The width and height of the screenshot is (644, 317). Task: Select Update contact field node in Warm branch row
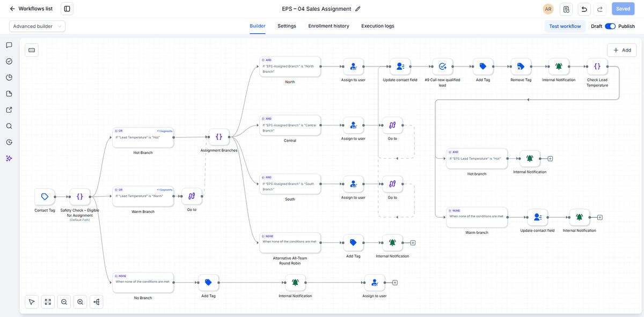[x=537, y=217]
